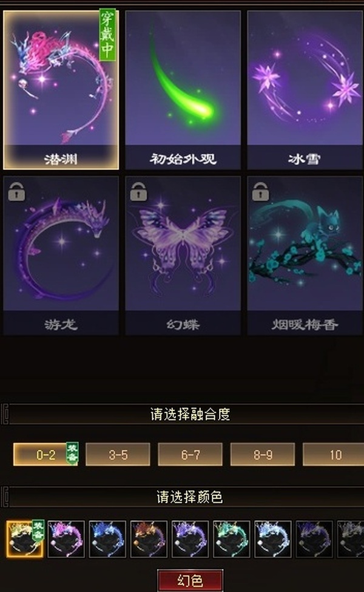Viewport: 364px width, 592px height.
Task: Switch to fusion level 8-9
Action: point(263,454)
